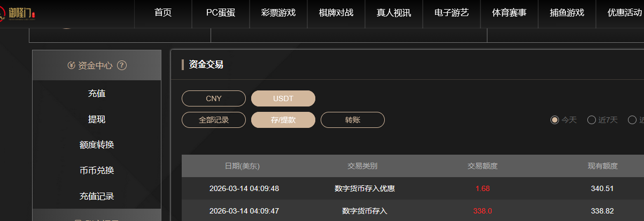644x221 pixels.
Task: Go to 首页 in the top navigation
Action: click(x=163, y=13)
